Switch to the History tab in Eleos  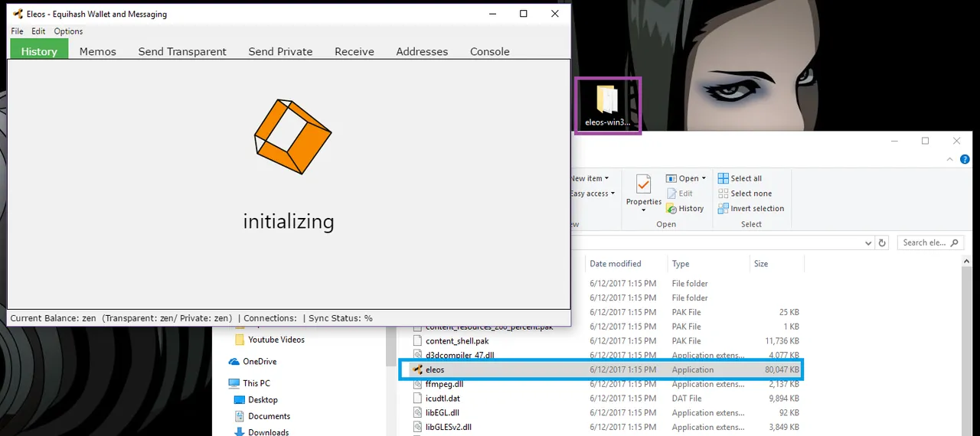pos(39,51)
